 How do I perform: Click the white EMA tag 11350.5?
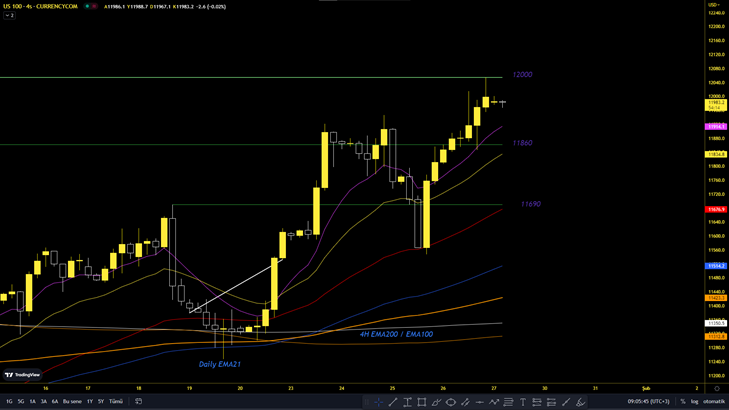click(716, 323)
